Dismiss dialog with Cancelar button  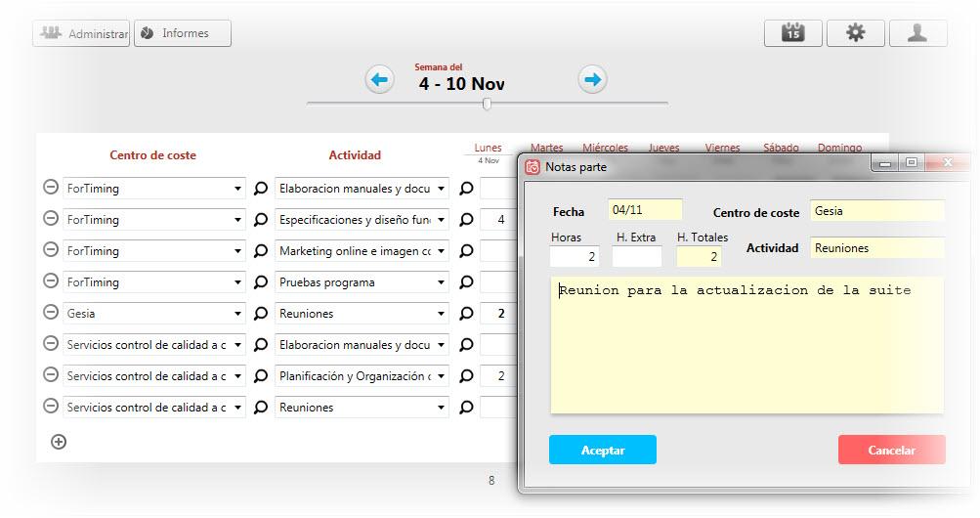(x=891, y=450)
